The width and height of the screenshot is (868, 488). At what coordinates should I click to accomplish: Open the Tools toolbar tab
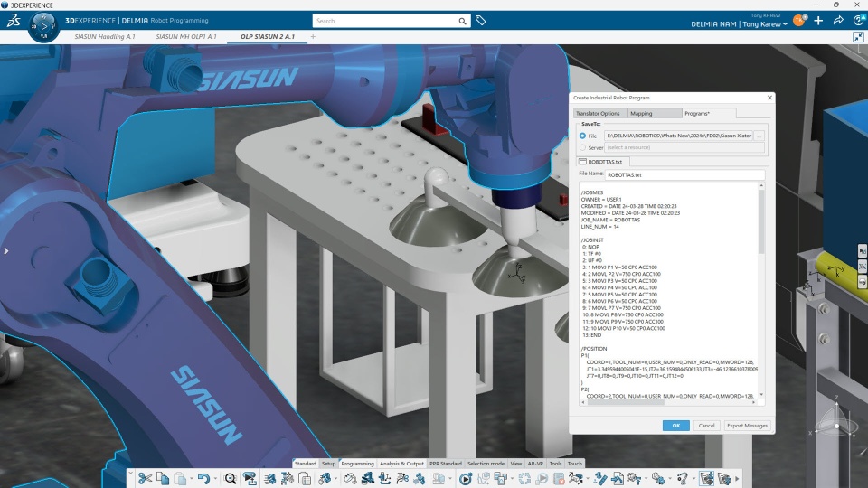tap(555, 464)
